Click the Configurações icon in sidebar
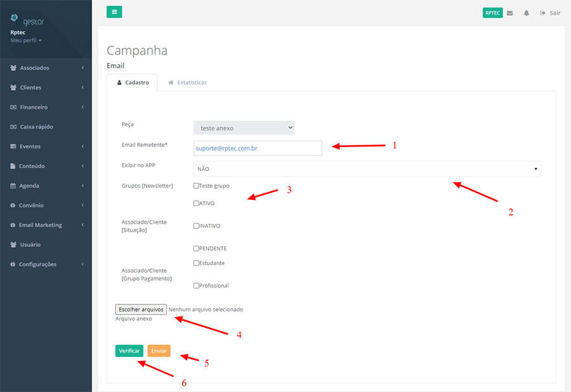 [x=13, y=264]
